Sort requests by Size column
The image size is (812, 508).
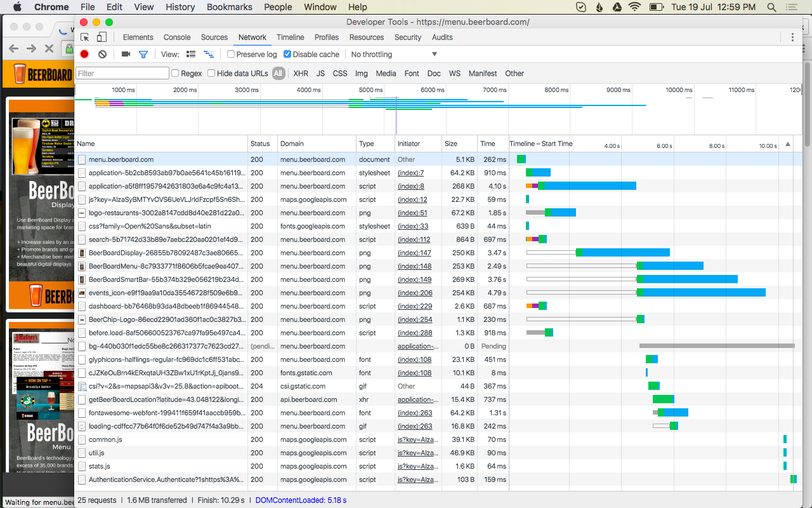coord(459,144)
